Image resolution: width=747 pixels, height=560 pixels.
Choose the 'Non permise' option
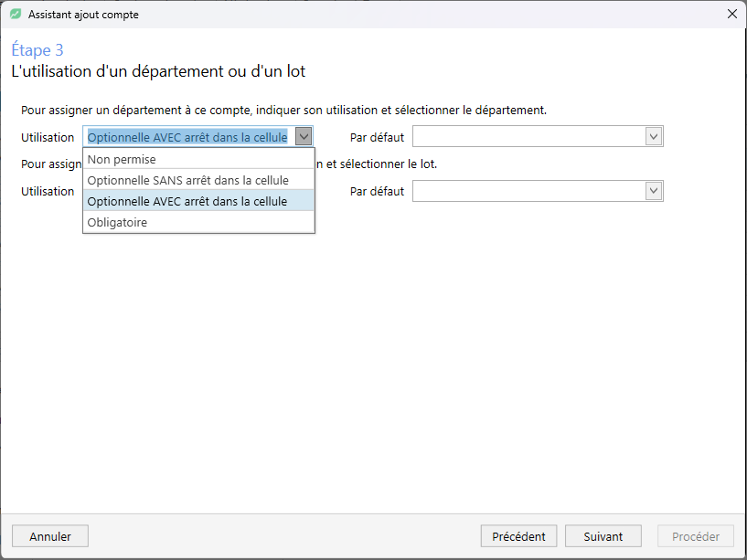[x=198, y=159]
